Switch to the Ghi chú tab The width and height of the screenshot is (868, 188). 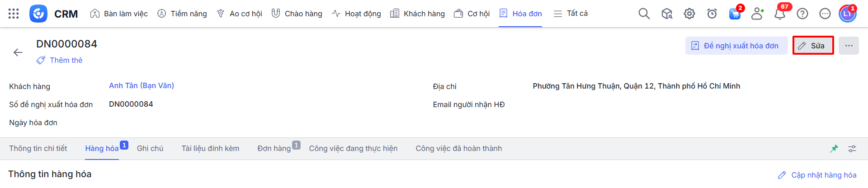click(150, 148)
